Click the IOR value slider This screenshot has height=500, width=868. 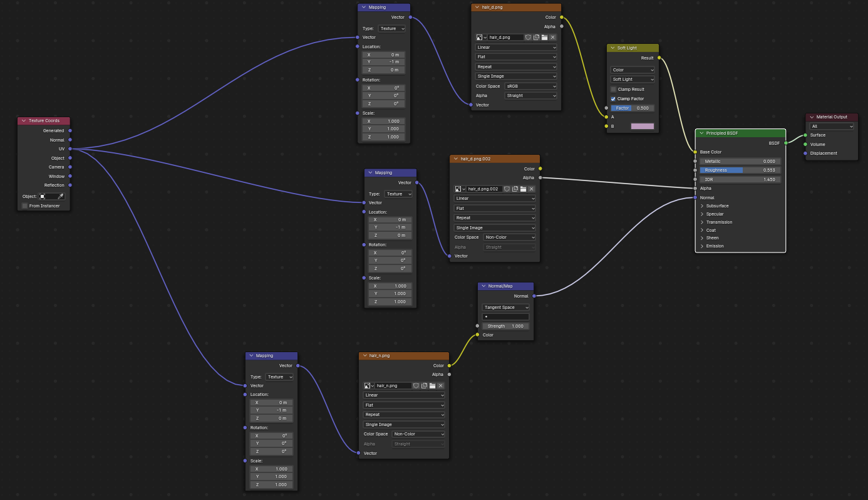pos(740,179)
